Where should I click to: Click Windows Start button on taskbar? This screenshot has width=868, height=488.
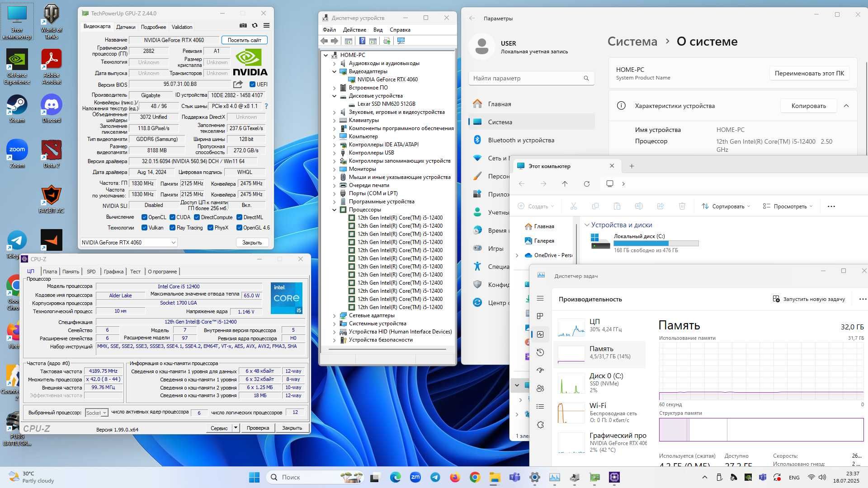tap(254, 477)
